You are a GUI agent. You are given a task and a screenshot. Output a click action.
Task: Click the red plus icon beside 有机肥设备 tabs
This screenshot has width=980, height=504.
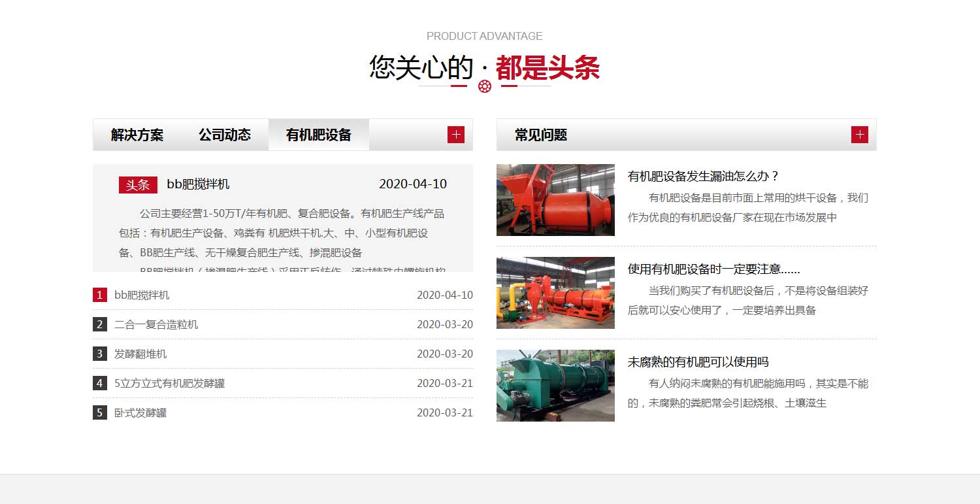click(x=455, y=135)
